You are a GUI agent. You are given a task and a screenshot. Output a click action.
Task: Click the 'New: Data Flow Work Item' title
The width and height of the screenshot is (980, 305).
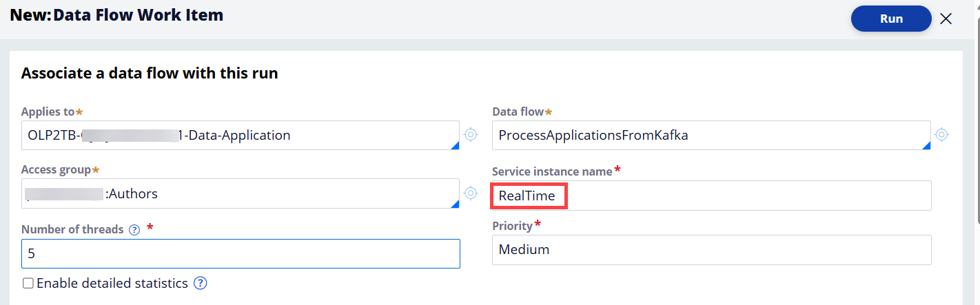(x=116, y=14)
